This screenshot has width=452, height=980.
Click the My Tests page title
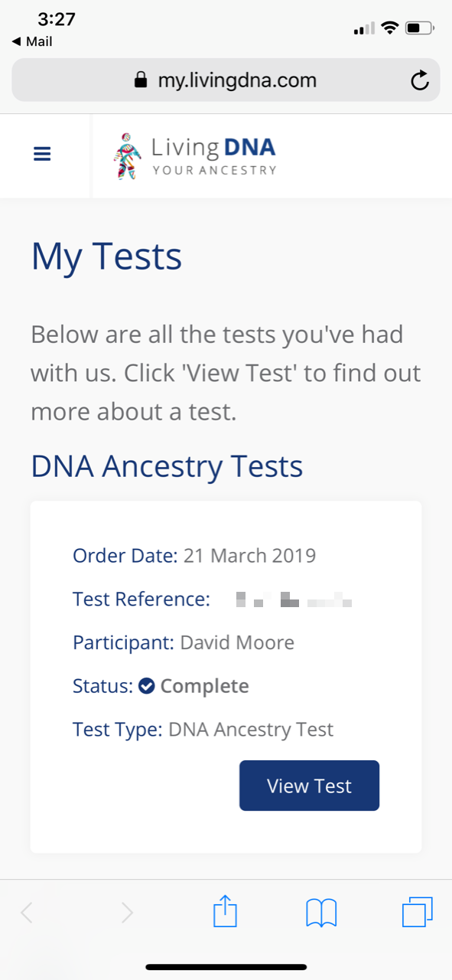[x=106, y=256]
